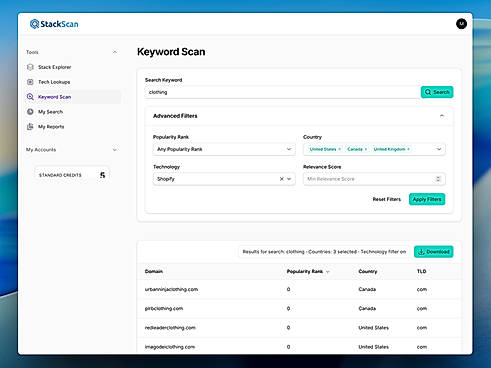Click the redleaderclothing.com domain row
The width and height of the screenshot is (491, 368).
tap(299, 328)
